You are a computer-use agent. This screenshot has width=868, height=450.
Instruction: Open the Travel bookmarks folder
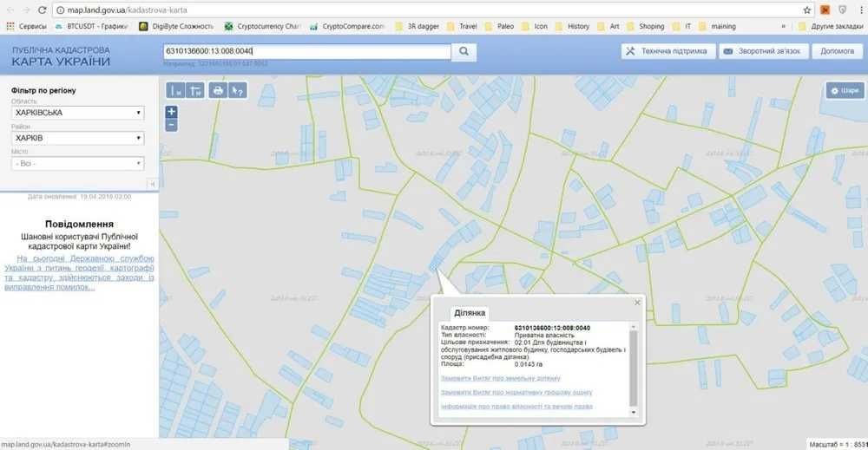[462, 26]
